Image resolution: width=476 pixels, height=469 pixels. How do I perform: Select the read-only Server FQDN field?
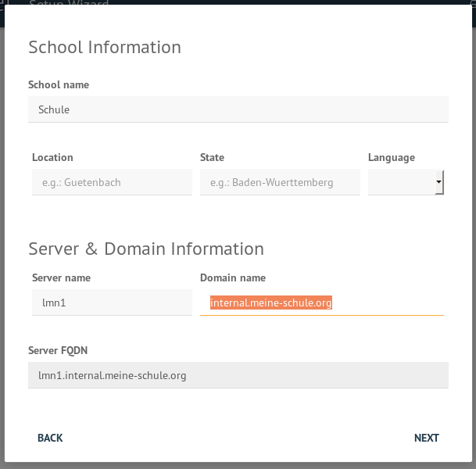pyautogui.click(x=238, y=375)
